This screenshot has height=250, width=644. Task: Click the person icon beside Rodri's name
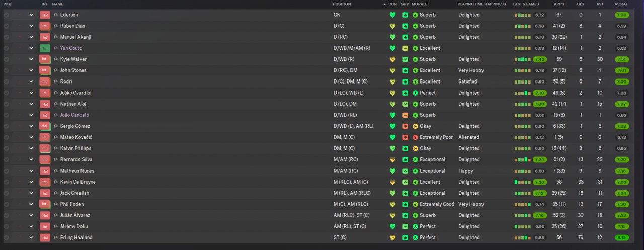pyautogui.click(x=56, y=81)
